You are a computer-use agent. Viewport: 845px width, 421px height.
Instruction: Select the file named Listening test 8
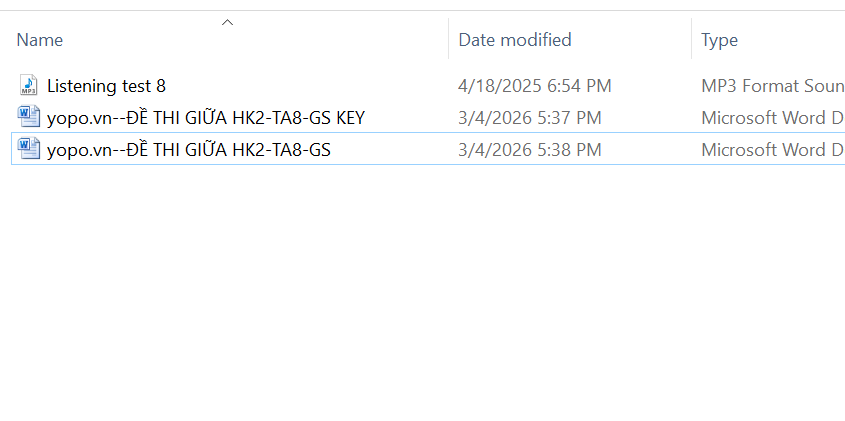tap(106, 86)
